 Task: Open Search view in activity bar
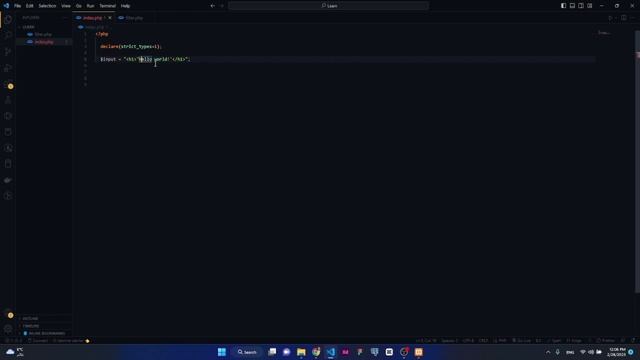pyautogui.click(x=8, y=36)
